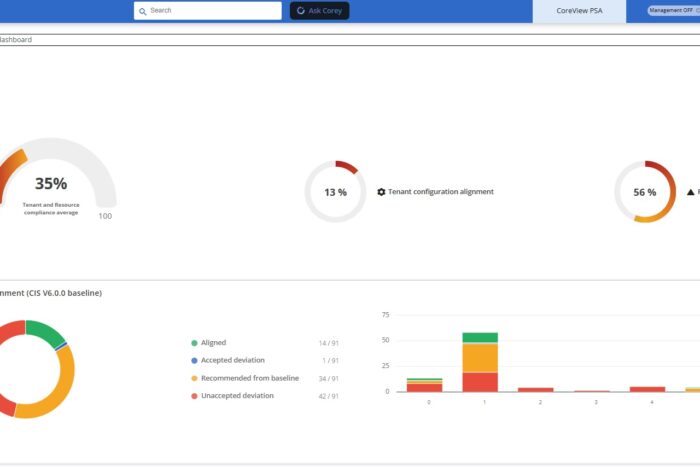Toggle Recommended from baseline legend entry
The width and height of the screenshot is (700, 467).
click(249, 378)
